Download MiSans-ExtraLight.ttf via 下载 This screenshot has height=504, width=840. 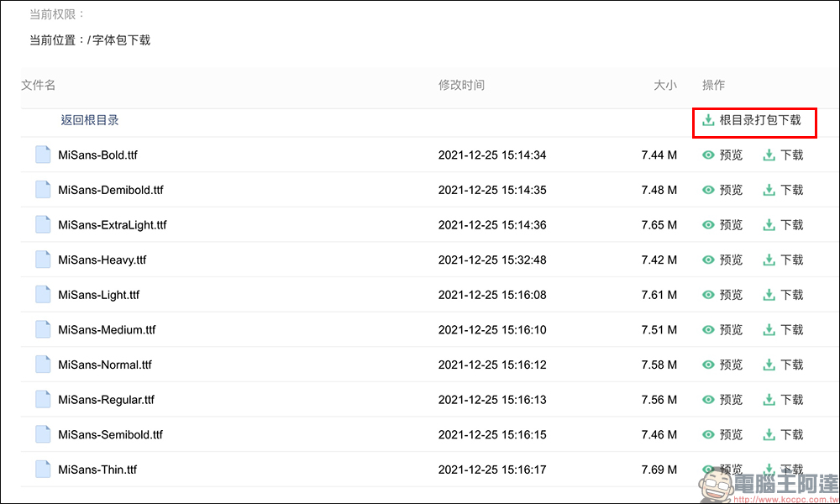[783, 224]
